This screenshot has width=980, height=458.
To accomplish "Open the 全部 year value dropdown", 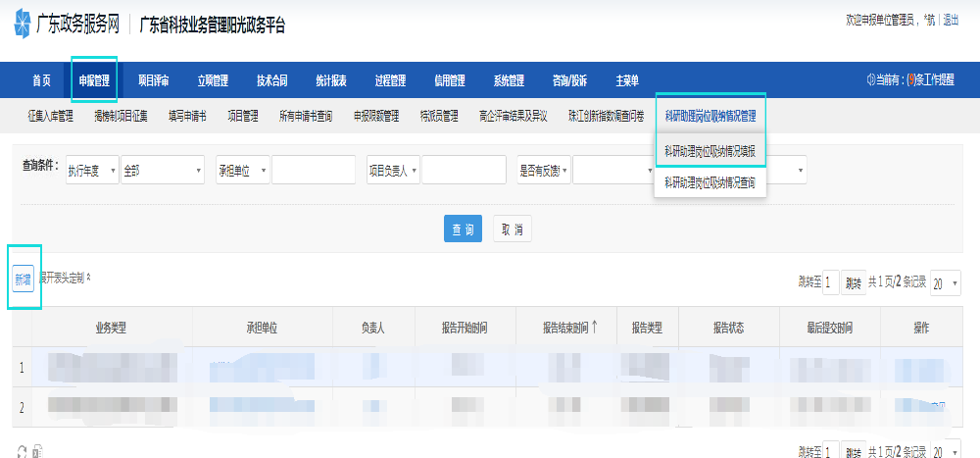I will coord(162,171).
